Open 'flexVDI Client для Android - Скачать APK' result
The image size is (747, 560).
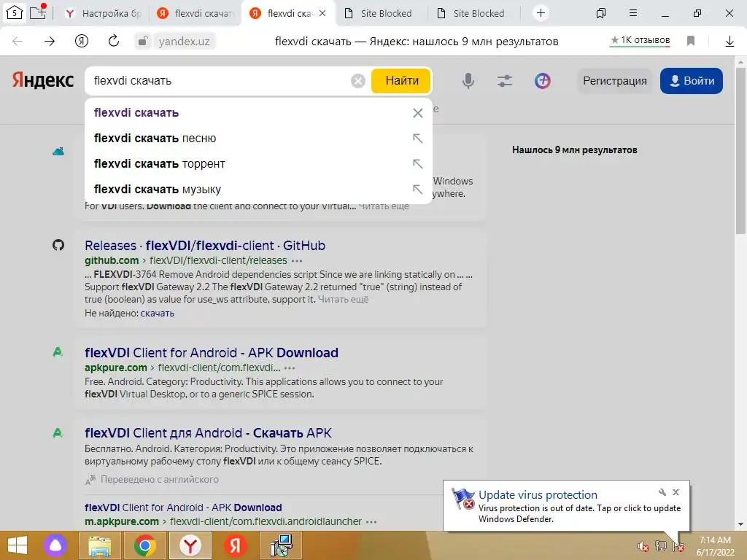tap(208, 433)
